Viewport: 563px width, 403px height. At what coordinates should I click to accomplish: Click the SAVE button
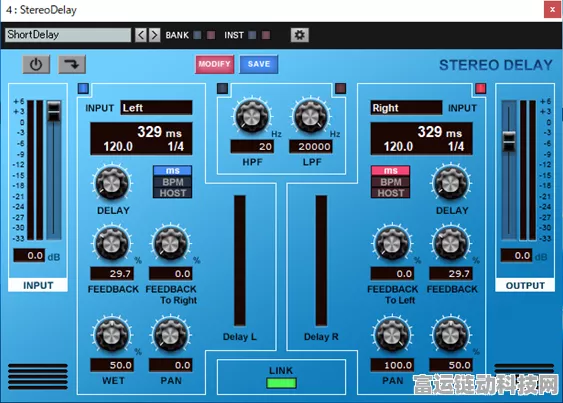[259, 64]
